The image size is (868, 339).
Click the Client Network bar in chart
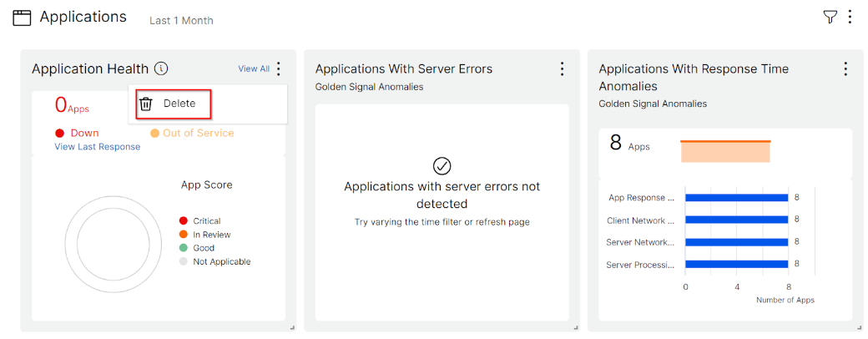coord(737,220)
